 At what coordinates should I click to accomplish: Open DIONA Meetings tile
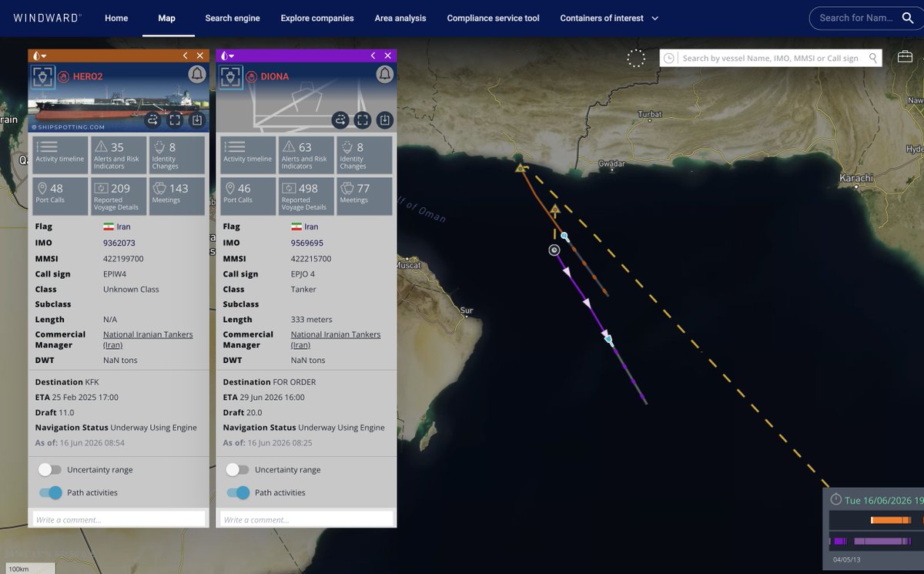click(x=365, y=196)
